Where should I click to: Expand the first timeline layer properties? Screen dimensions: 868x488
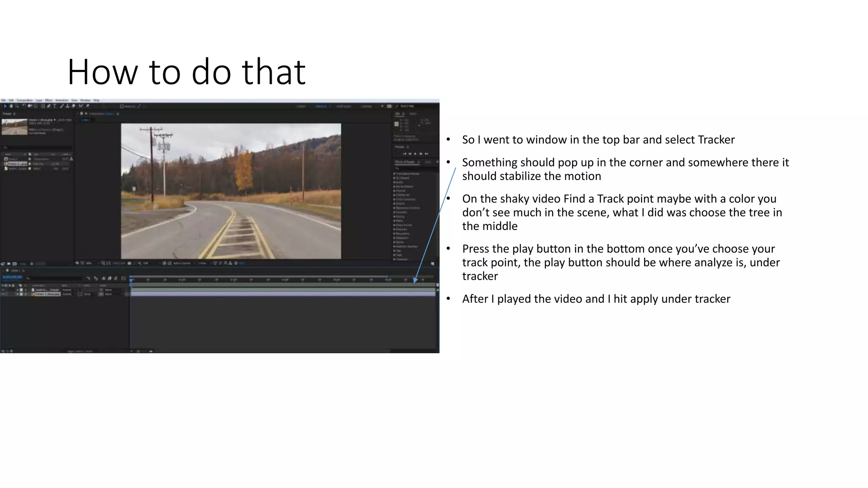pos(17,290)
